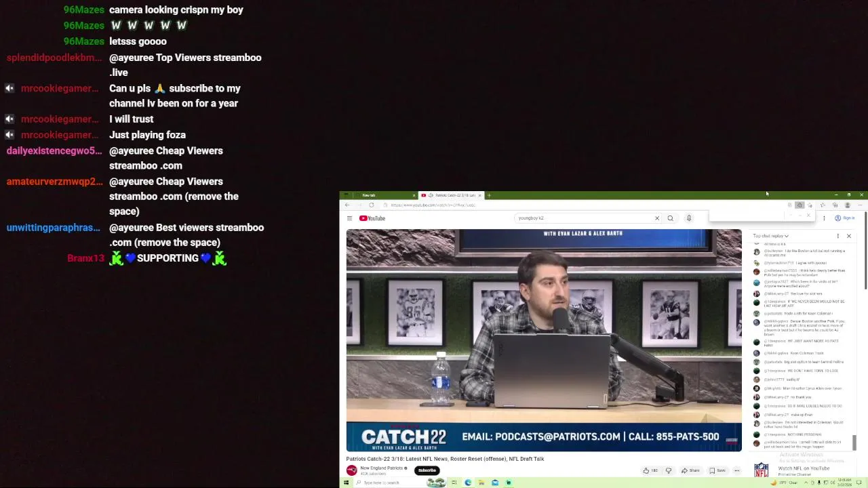Click username 'dailyexistencegwo5...' in stream chat

click(x=54, y=150)
